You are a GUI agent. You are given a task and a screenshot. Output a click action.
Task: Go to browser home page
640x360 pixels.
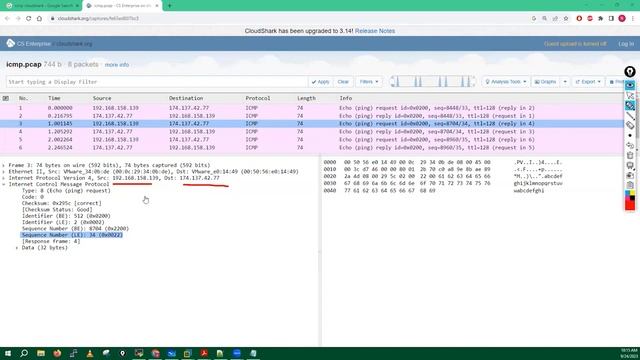click(x=39, y=18)
